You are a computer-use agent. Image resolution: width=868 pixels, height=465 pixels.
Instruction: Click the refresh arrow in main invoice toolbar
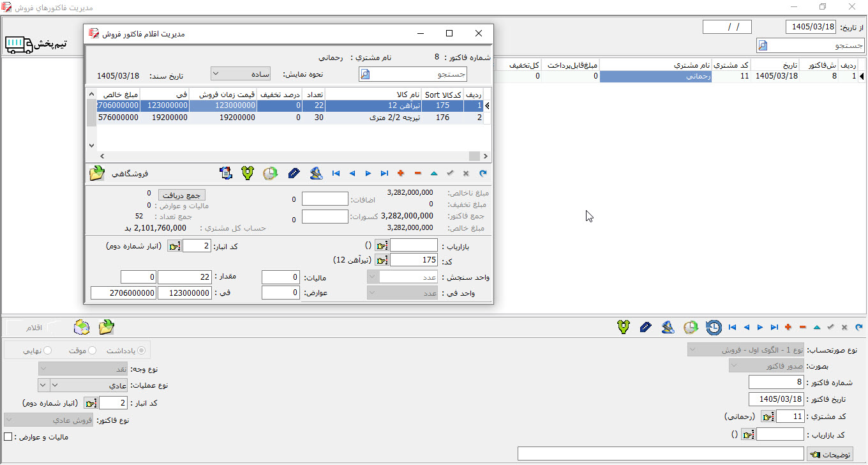click(x=858, y=327)
